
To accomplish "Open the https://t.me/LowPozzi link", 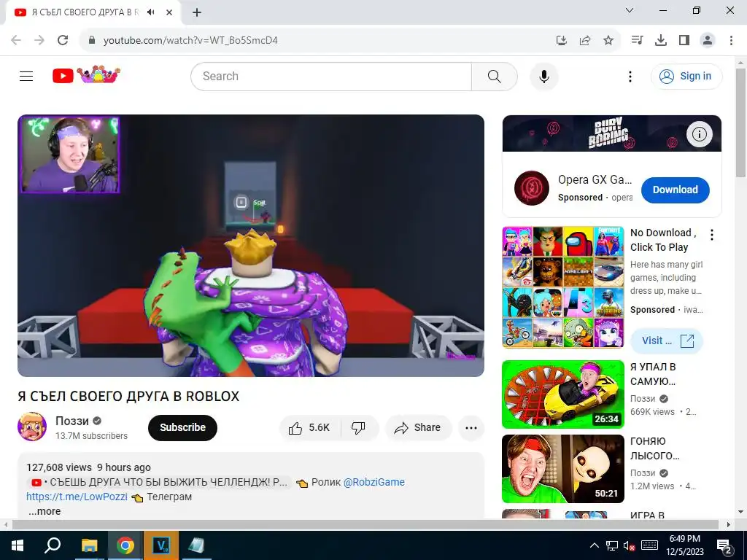I will [x=77, y=497].
